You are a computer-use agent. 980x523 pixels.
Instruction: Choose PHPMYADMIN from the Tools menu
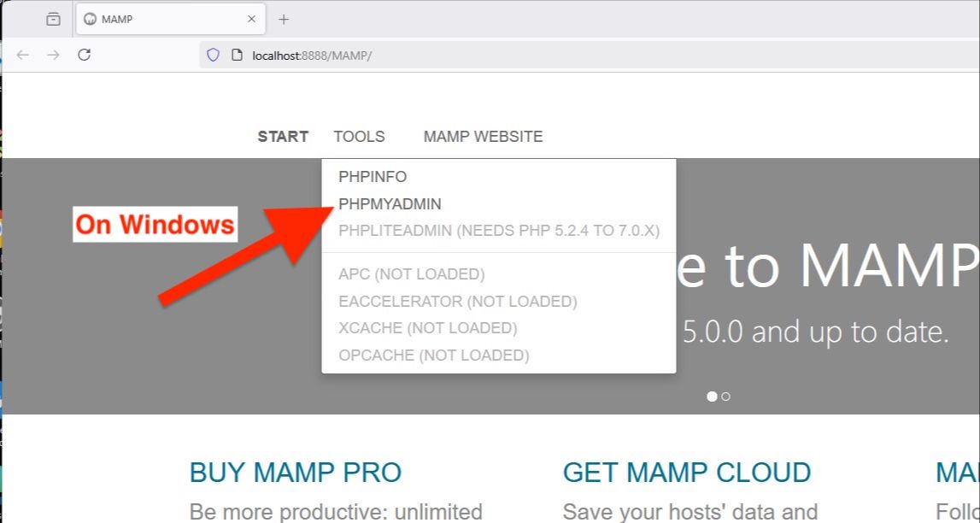pos(390,204)
